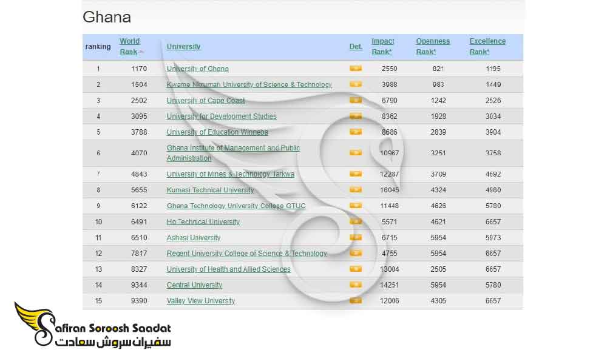Select impact rank value 10967
607x364 pixels.
[x=390, y=153]
